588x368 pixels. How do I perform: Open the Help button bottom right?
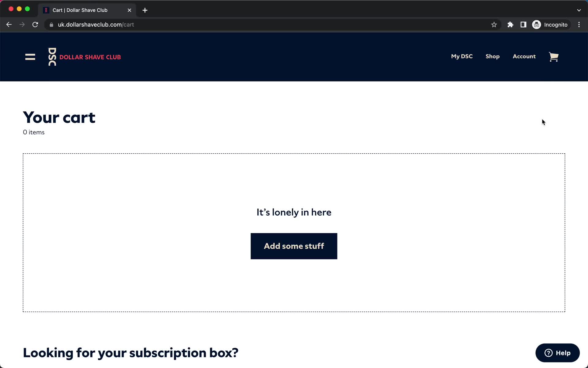(558, 353)
